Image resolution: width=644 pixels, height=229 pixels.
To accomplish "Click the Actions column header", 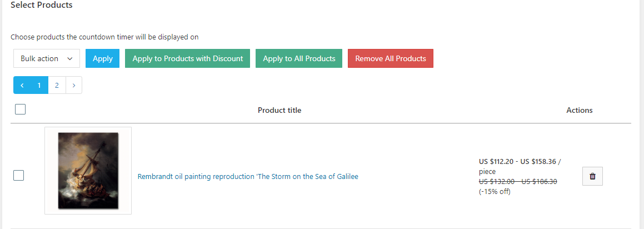I will [x=579, y=110].
